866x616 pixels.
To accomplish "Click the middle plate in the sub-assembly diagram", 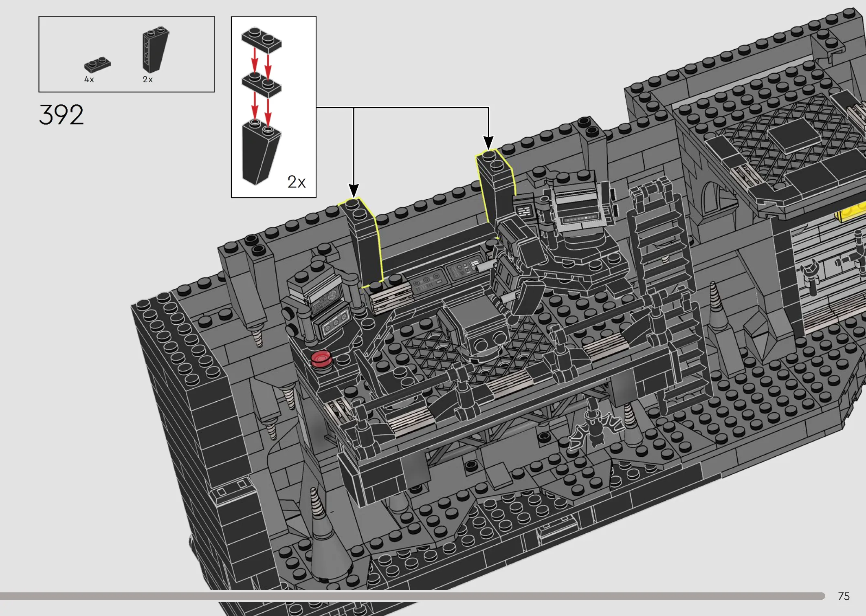I will pos(262,84).
